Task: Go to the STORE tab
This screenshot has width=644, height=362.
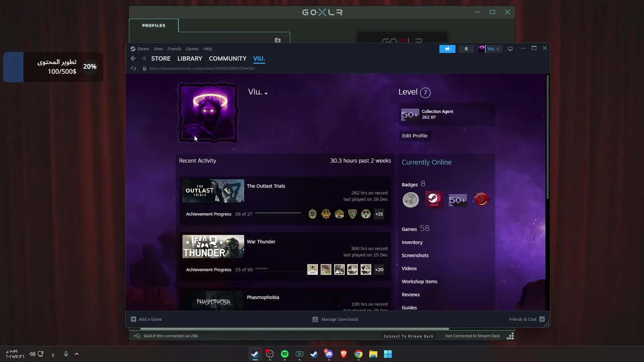Action: 161,59
